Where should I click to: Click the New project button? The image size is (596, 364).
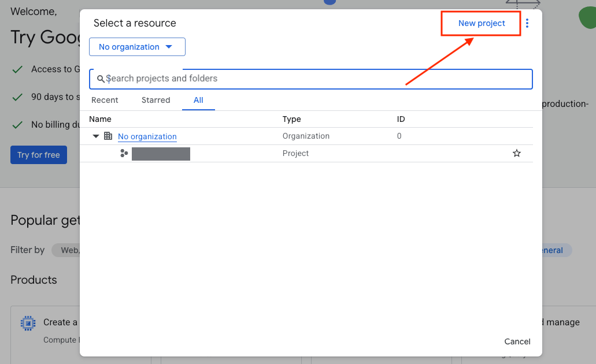[x=481, y=24]
